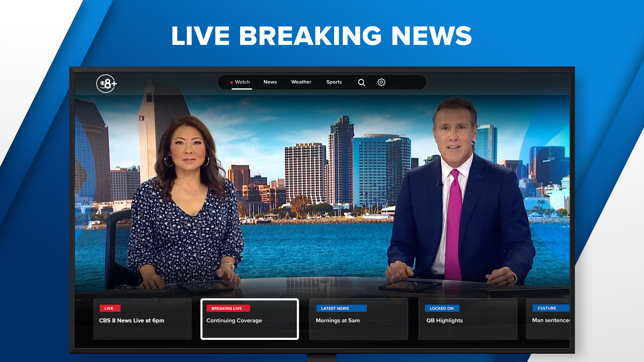Open the Mornings at 5am card
Screen dimensions: 644x362
(359, 319)
